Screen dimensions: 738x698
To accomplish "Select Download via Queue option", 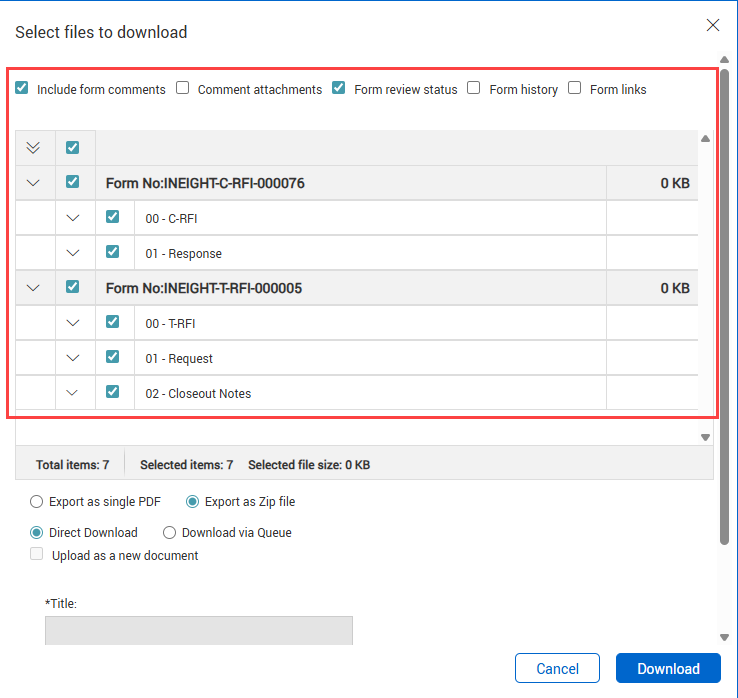I will (x=169, y=533).
